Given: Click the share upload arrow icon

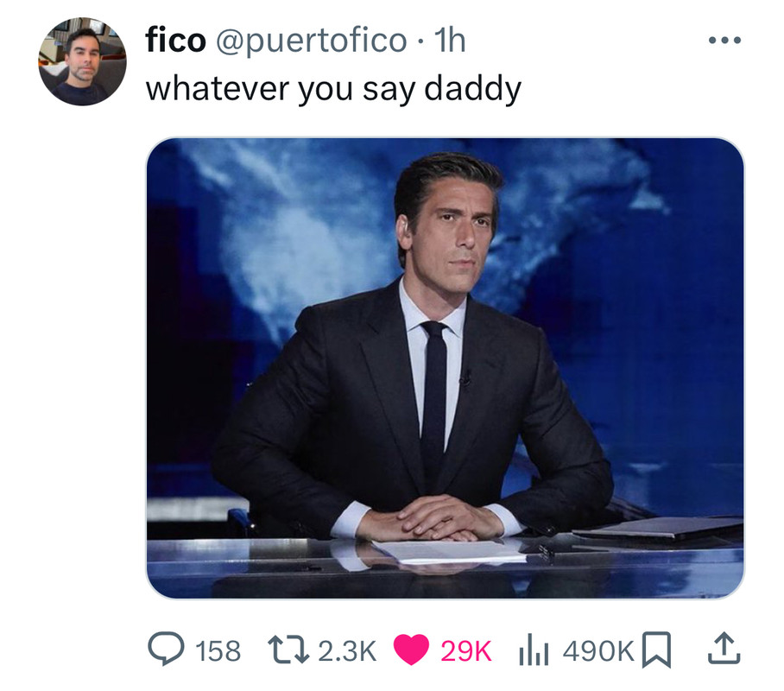Looking at the screenshot, I should (724, 649).
